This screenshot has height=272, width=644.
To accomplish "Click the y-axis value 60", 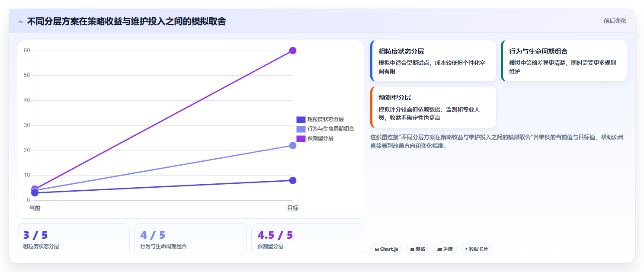I will [x=27, y=51].
